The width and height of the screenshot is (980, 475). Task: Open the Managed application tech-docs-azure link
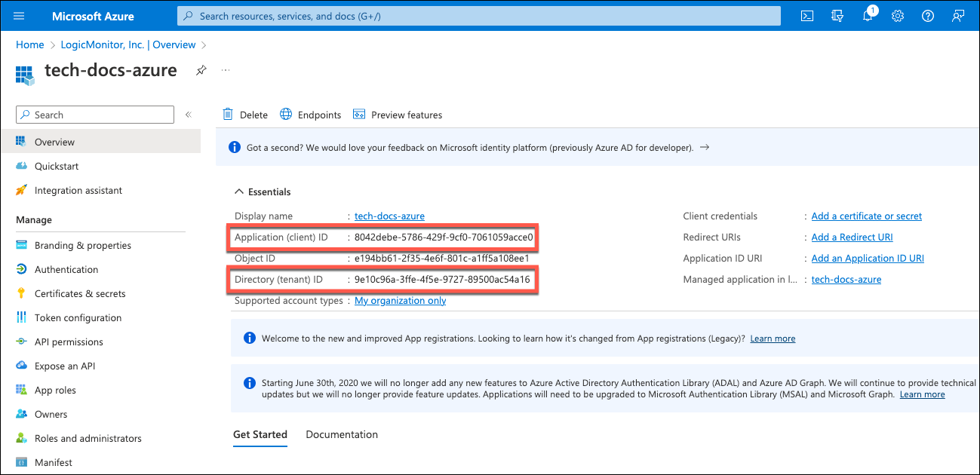(x=846, y=279)
